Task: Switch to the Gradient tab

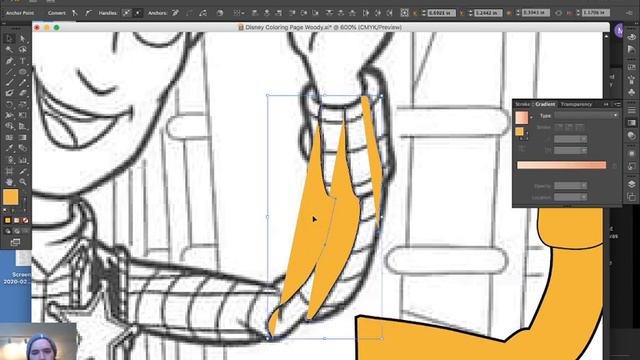Action: [545, 104]
